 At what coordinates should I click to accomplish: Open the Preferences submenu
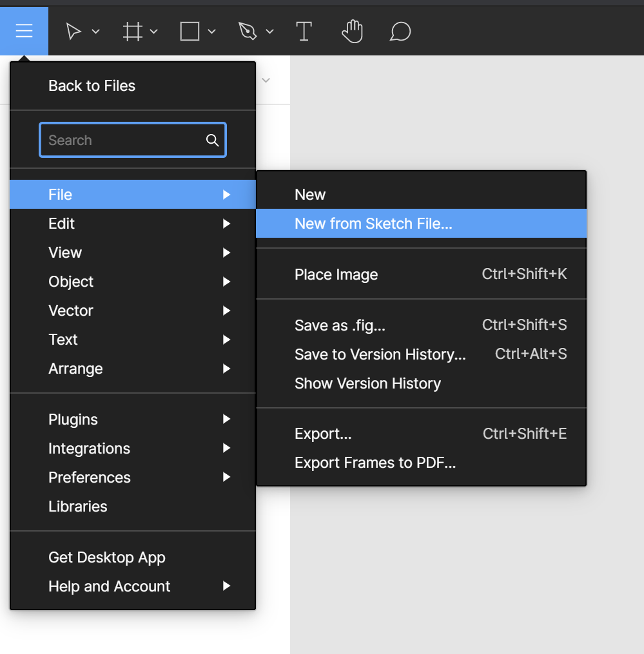(x=133, y=477)
